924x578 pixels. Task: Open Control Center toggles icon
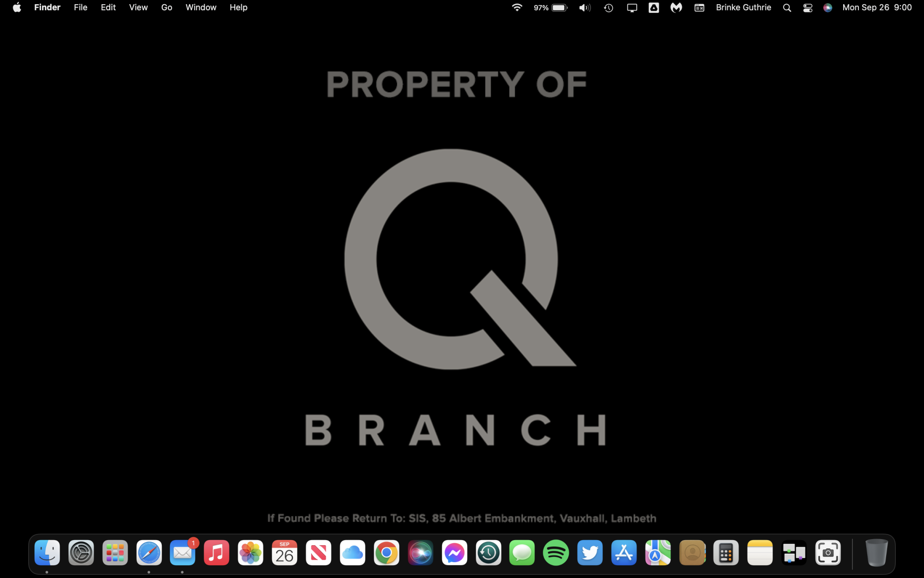coord(808,7)
